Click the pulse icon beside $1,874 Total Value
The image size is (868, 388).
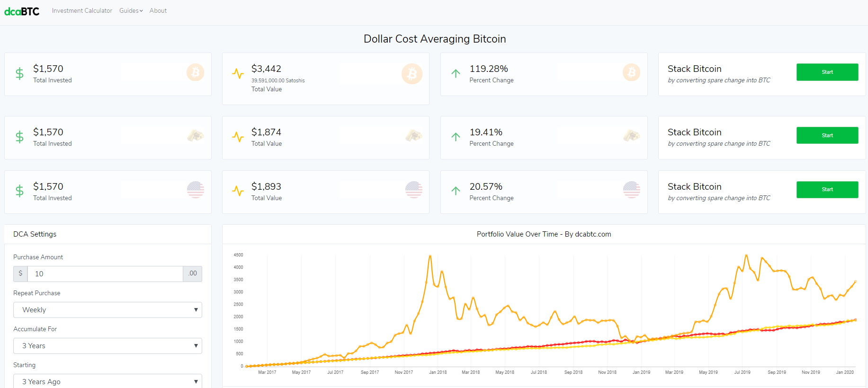click(238, 137)
